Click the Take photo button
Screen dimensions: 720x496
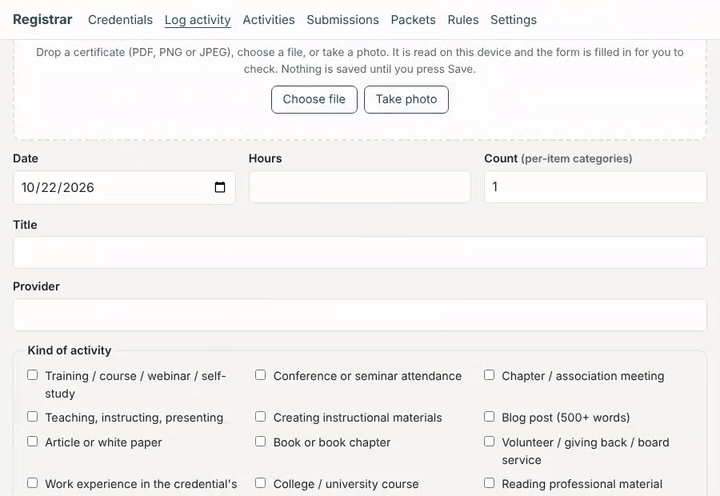tap(406, 99)
